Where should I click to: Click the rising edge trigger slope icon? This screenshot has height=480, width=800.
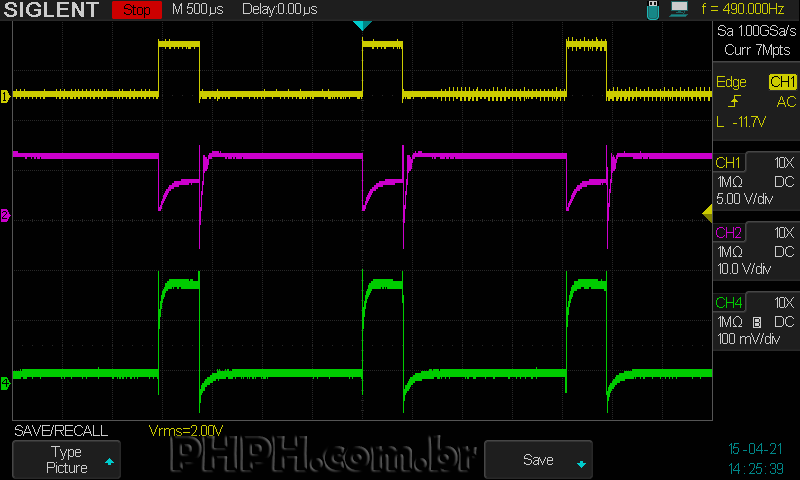pyautogui.click(x=734, y=102)
